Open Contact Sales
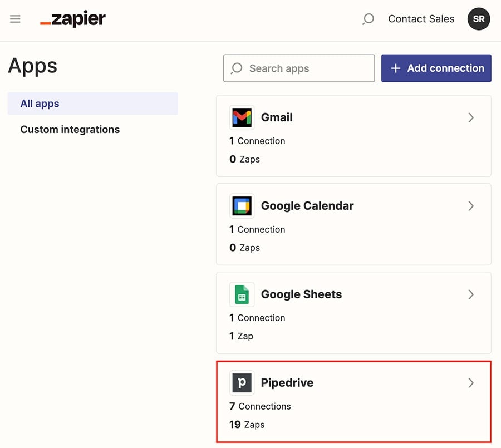This screenshot has width=501, height=448. [x=421, y=18]
